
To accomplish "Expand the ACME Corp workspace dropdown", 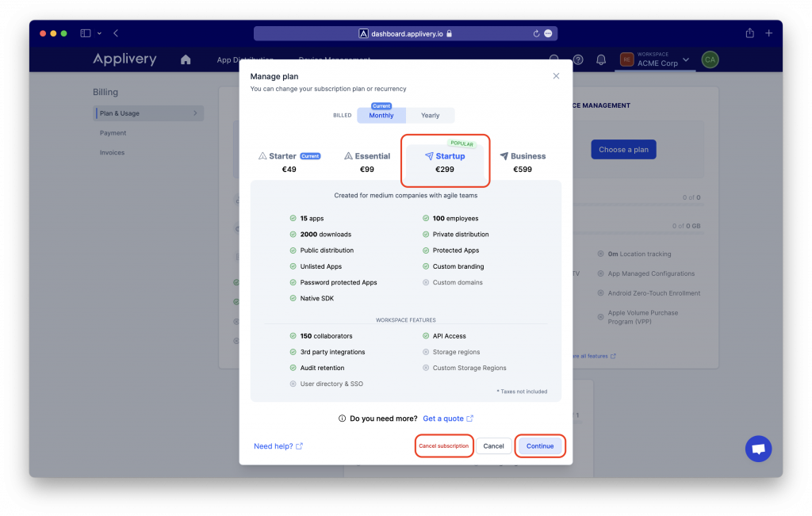I will point(686,59).
